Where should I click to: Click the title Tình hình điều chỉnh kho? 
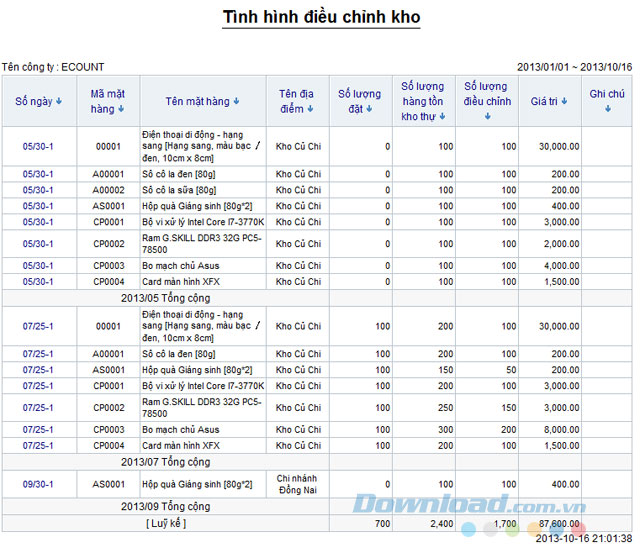[321, 17]
